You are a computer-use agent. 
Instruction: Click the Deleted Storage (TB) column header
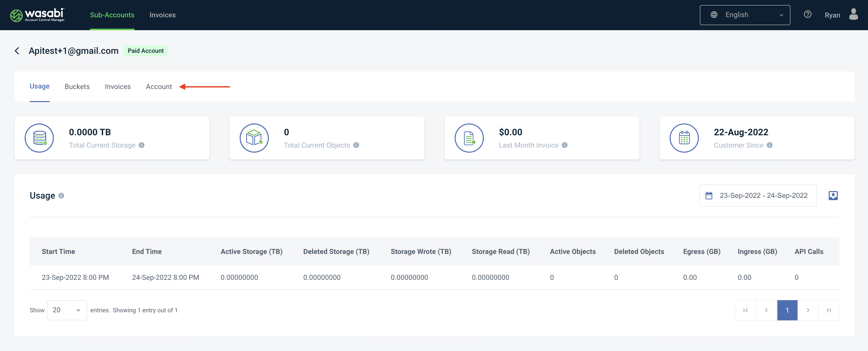(336, 251)
